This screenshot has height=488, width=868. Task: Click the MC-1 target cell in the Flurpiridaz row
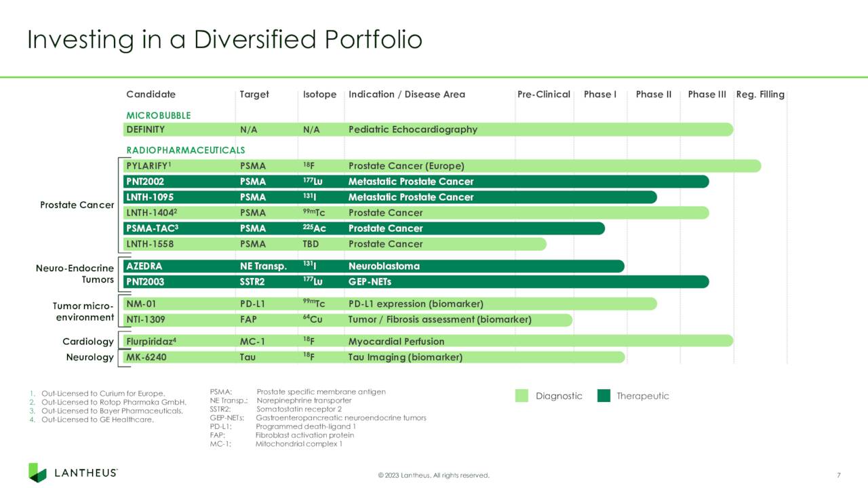pos(252,342)
